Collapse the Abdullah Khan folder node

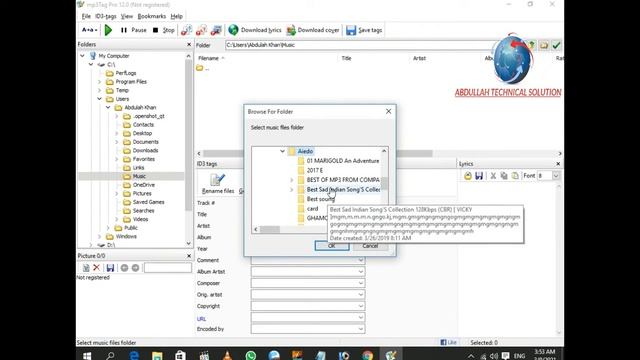tap(108, 107)
